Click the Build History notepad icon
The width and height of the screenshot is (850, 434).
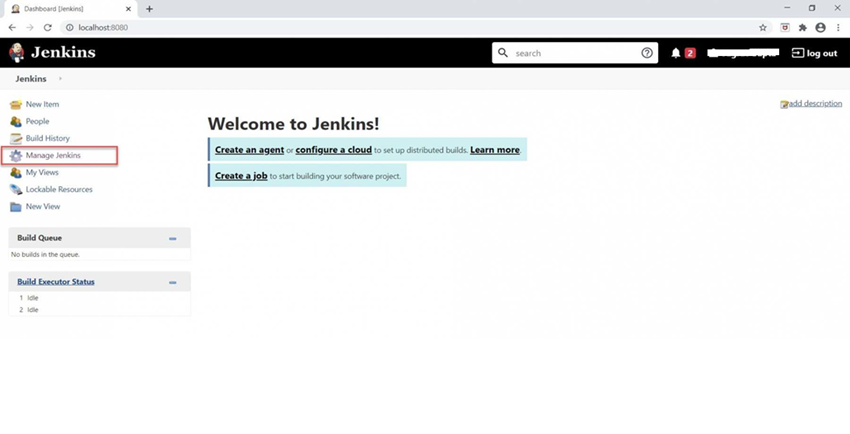(x=16, y=138)
